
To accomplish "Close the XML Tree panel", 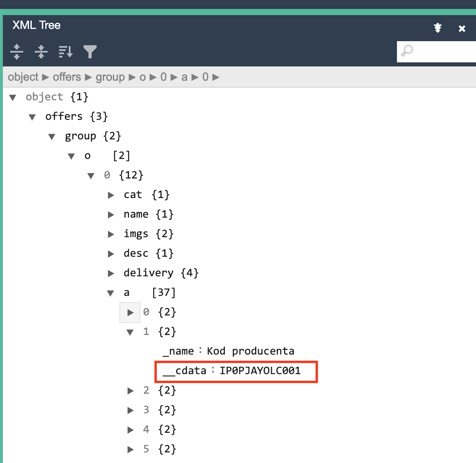I will click(462, 29).
